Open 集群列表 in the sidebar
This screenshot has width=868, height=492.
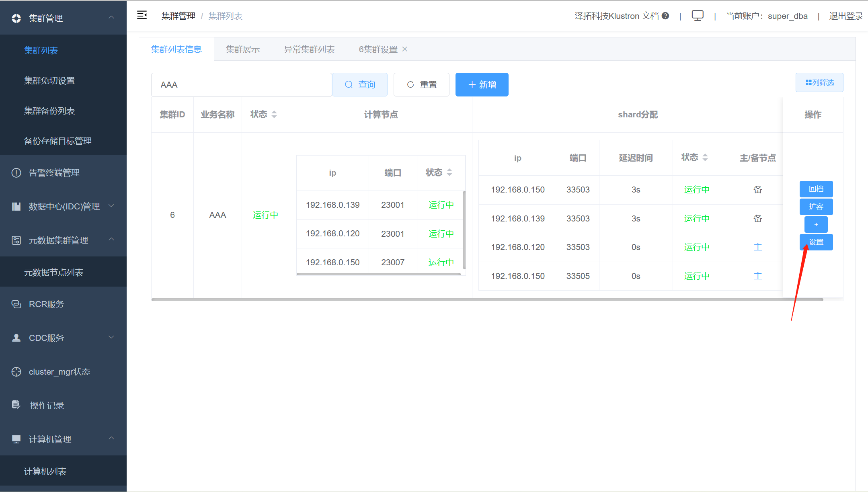[63, 50]
